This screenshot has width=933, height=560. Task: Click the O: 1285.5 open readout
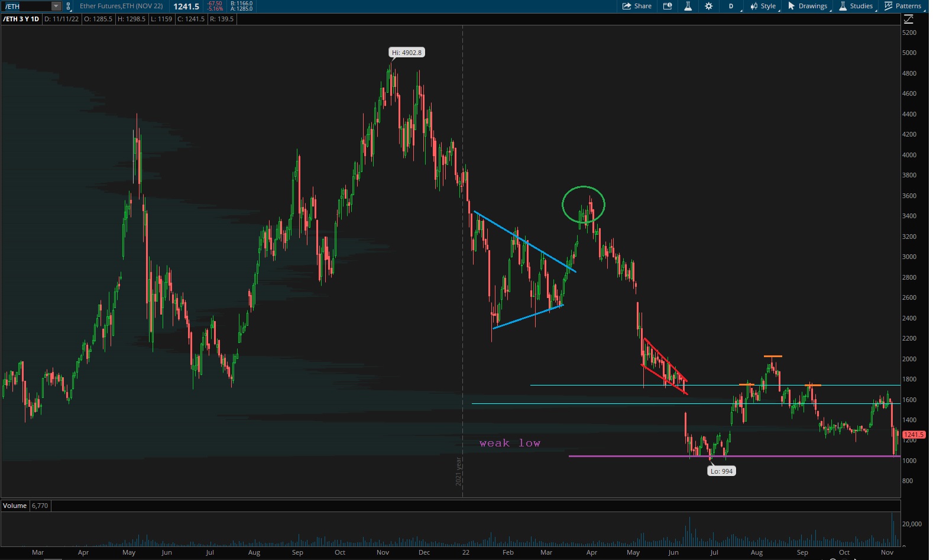tap(98, 19)
